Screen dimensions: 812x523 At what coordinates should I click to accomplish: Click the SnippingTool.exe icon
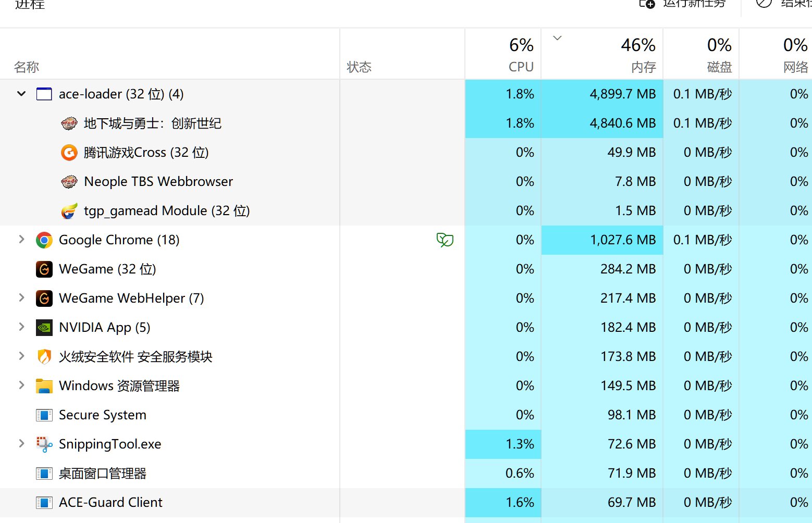pyautogui.click(x=44, y=444)
